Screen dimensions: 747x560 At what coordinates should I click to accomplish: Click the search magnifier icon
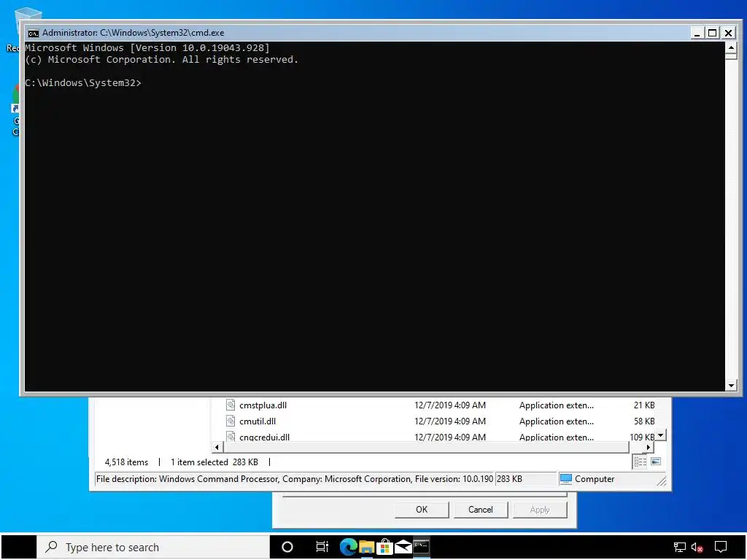[x=52, y=547]
